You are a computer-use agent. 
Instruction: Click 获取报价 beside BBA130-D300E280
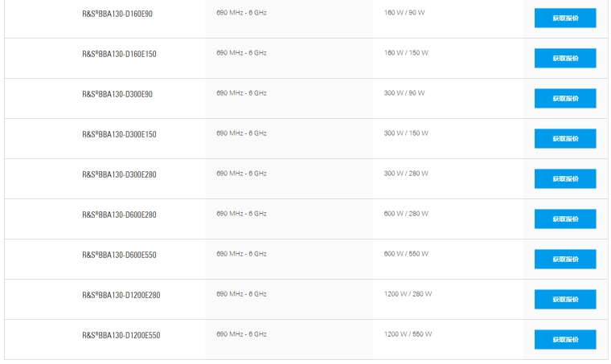pyautogui.click(x=565, y=179)
